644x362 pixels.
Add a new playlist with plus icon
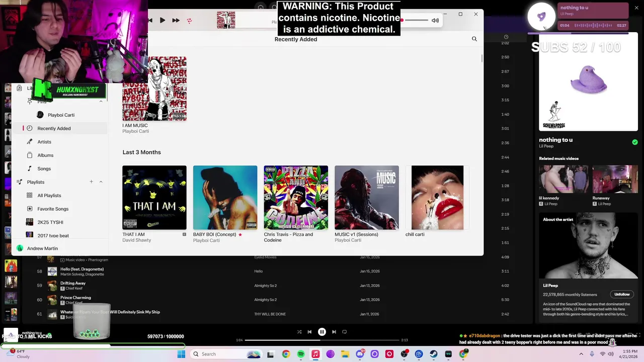click(91, 182)
